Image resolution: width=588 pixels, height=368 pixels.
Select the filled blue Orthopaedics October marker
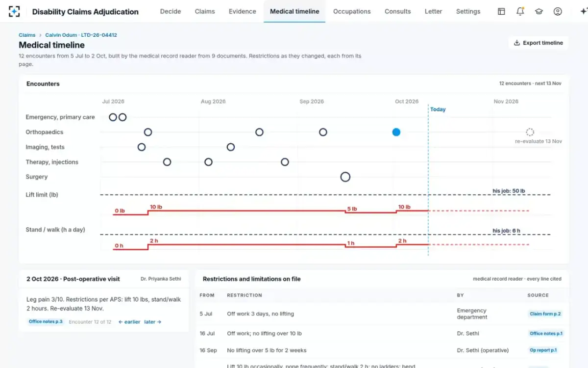(x=396, y=132)
